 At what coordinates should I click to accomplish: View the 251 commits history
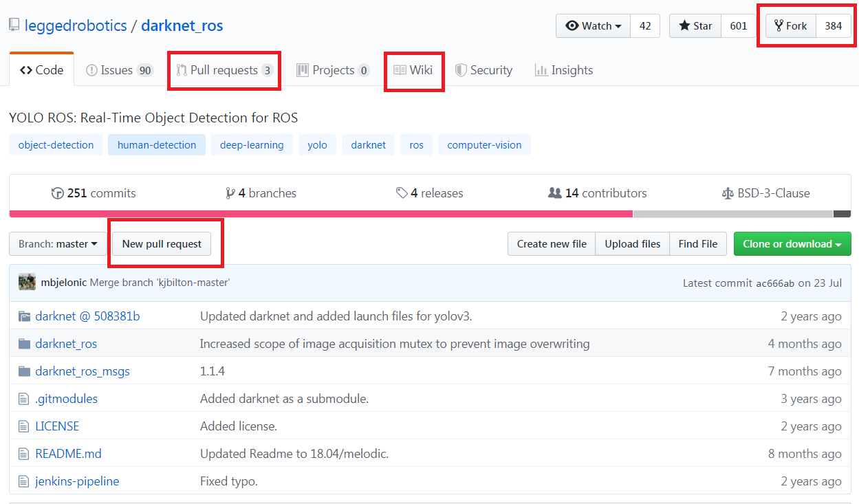click(x=94, y=193)
